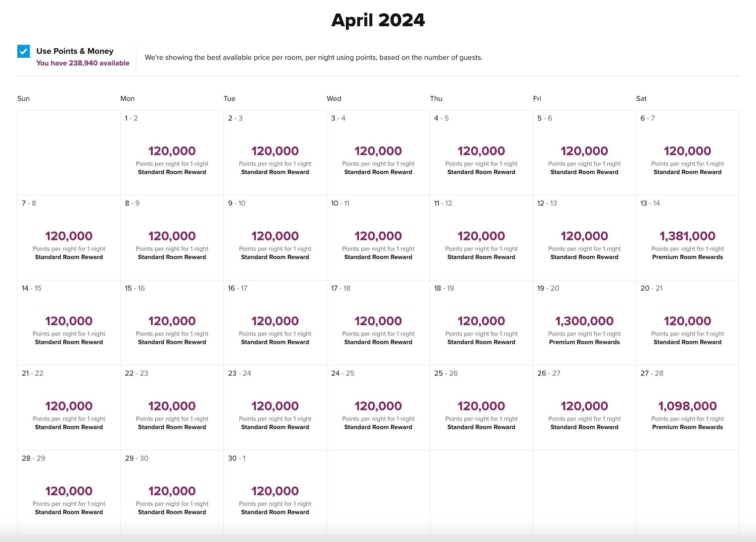Image resolution: width=756 pixels, height=542 pixels.
Task: Select the April 1 - 2 night
Action: (x=172, y=152)
